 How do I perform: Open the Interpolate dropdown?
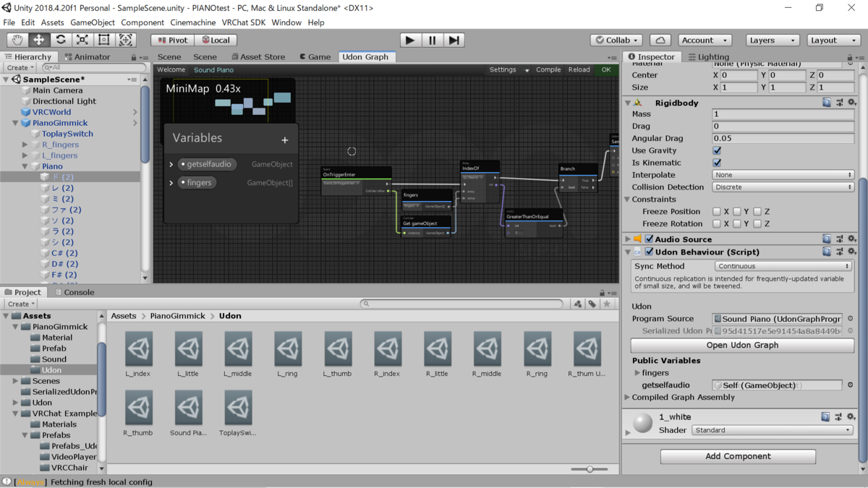point(783,175)
